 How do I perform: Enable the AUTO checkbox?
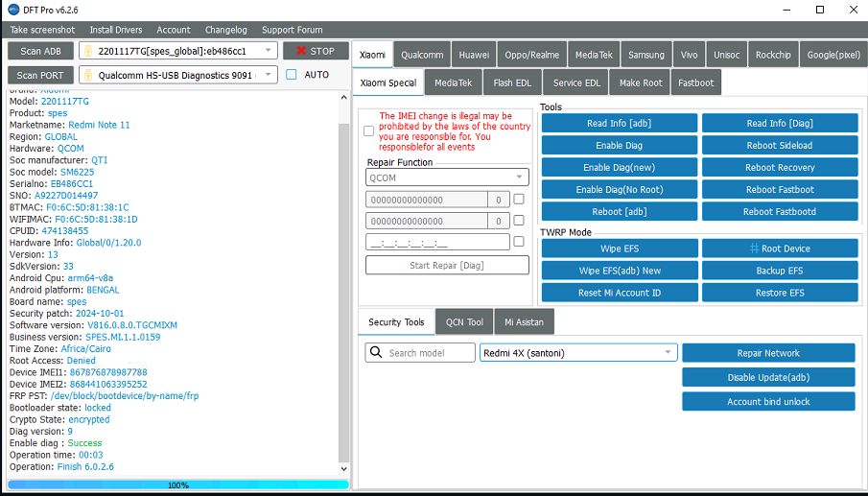tap(292, 75)
